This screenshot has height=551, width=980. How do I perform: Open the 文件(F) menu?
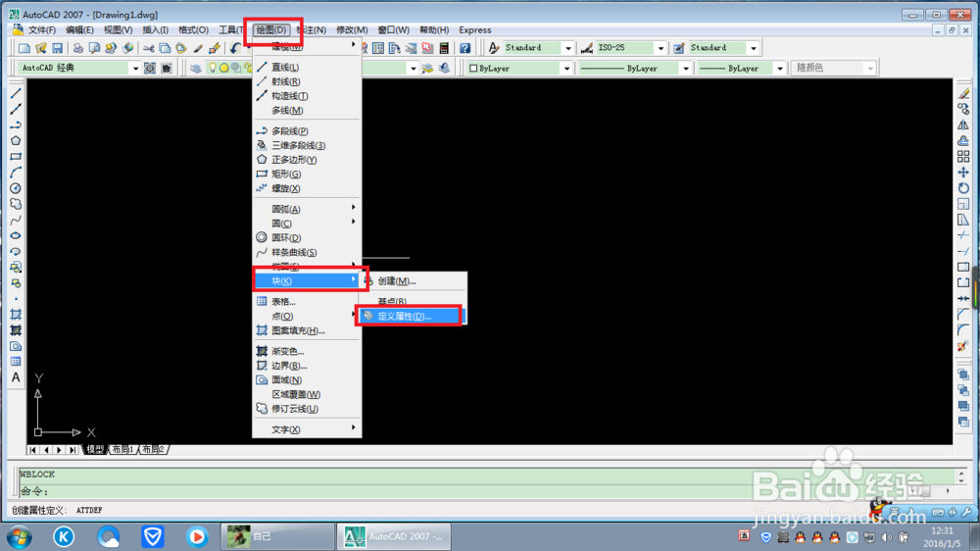point(42,30)
